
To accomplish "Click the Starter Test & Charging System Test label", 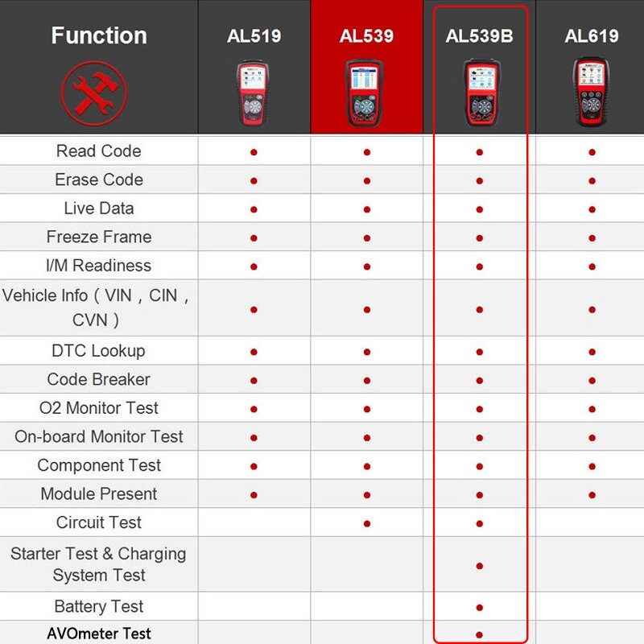I will click(98, 564).
